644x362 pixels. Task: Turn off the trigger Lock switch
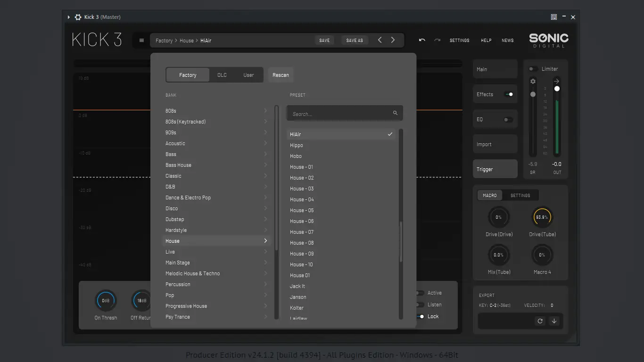click(x=420, y=316)
